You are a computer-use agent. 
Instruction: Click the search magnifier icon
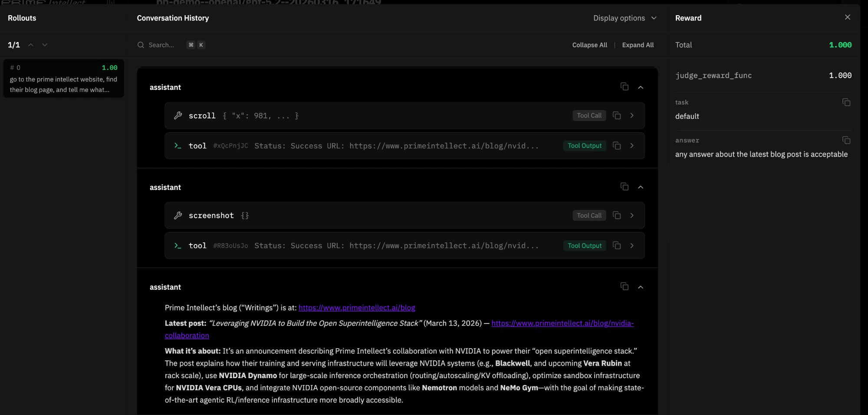[141, 45]
